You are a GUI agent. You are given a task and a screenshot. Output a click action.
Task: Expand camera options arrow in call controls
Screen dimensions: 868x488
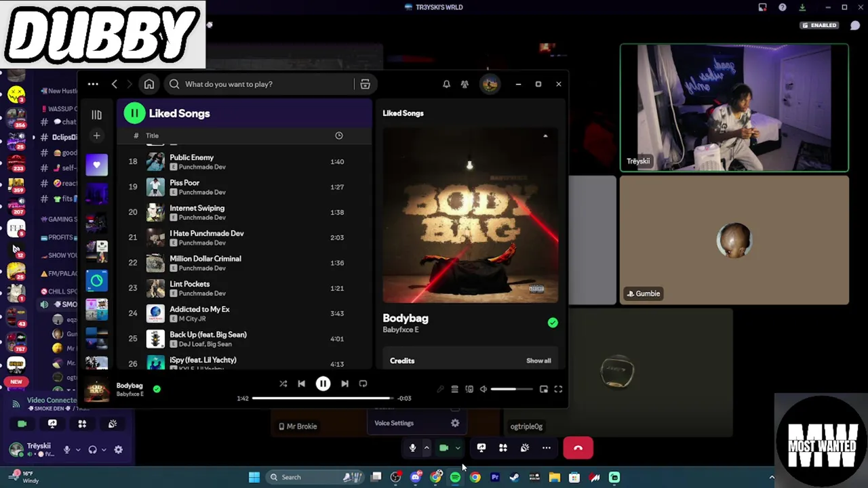pyautogui.click(x=458, y=448)
